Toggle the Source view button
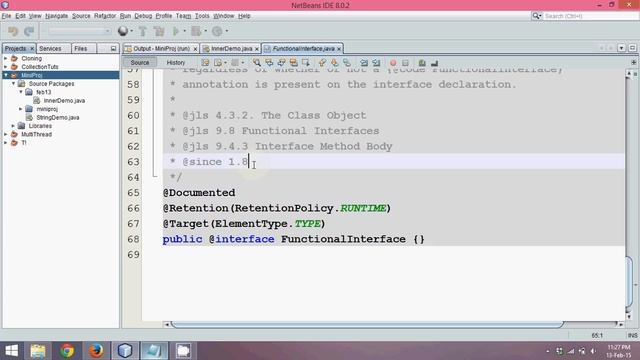Screen dimensions: 640x360 (x=140, y=62)
